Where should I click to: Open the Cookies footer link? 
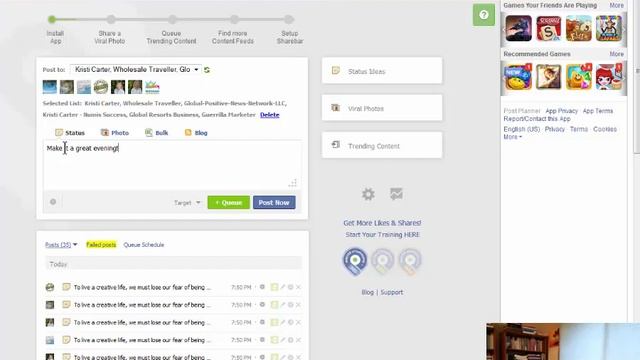click(605, 129)
